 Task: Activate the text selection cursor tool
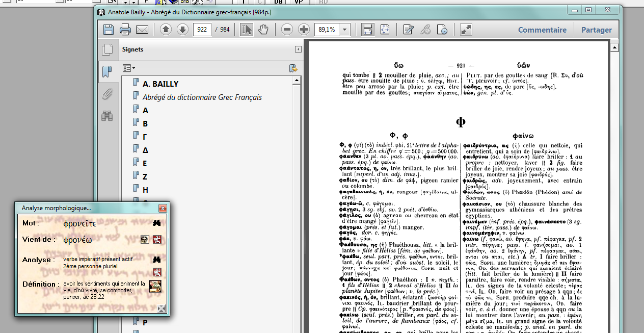(x=247, y=30)
